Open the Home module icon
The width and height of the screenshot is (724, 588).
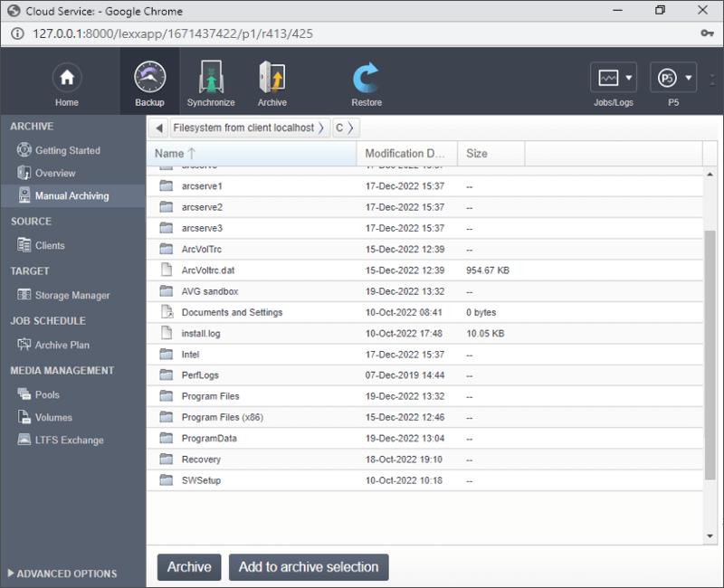(x=67, y=77)
